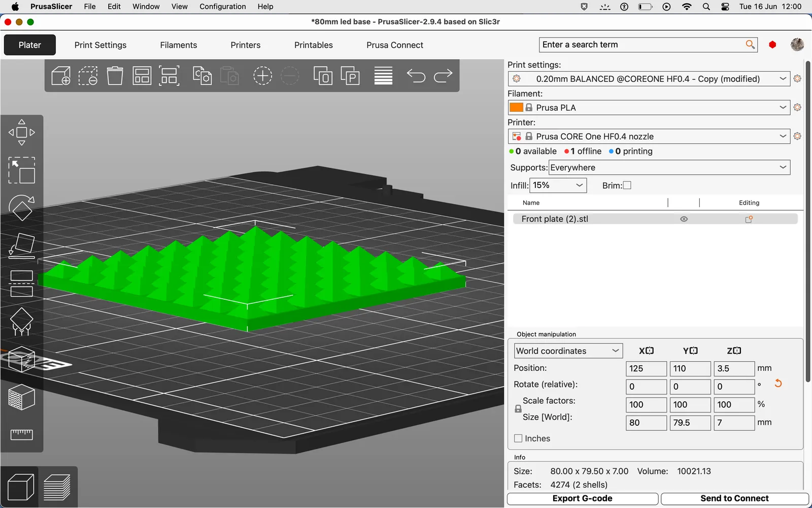Screen dimensions: 812x508
Task: Click the Plater tab button
Action: tap(30, 45)
